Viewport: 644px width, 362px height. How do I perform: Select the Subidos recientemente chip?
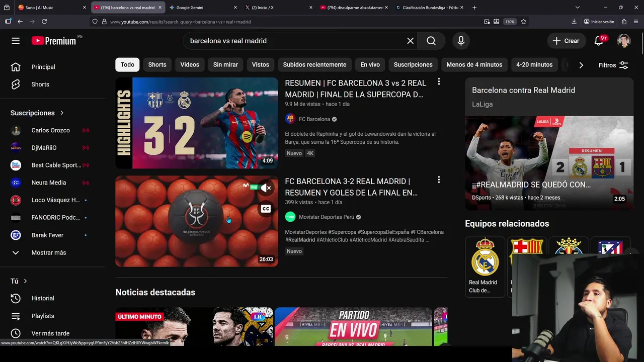[314, 64]
